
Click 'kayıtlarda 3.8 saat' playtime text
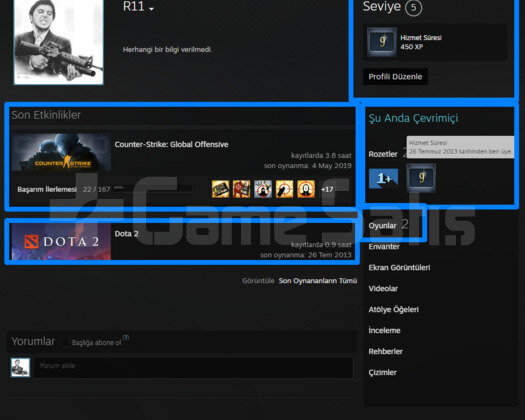click(321, 156)
